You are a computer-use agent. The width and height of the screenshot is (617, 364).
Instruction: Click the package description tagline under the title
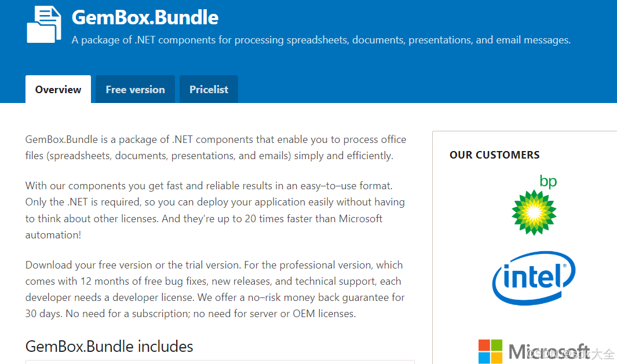click(x=320, y=40)
